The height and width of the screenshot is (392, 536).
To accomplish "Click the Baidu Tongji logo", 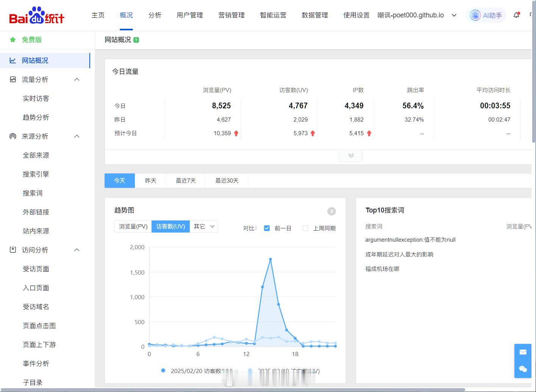I will (x=37, y=15).
